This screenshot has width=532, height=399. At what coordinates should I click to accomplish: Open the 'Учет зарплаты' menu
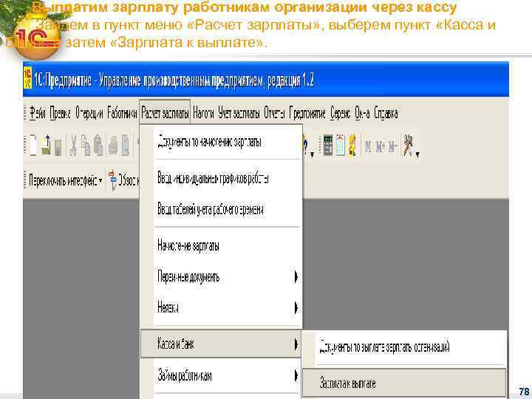pos(239,113)
